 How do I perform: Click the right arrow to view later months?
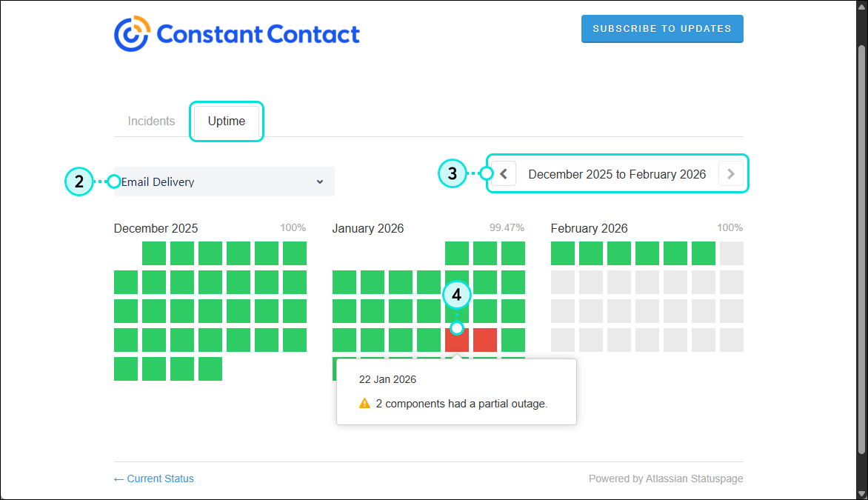[x=730, y=173]
